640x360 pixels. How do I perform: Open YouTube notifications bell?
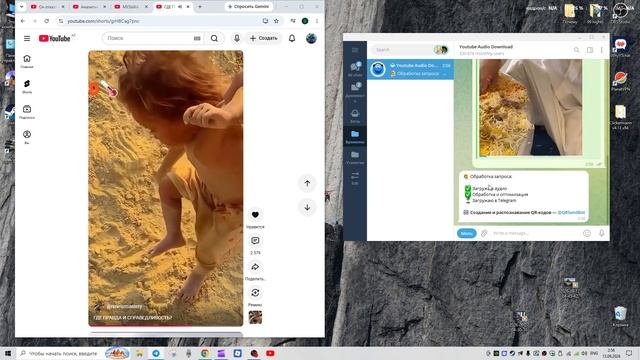pyautogui.click(x=292, y=38)
